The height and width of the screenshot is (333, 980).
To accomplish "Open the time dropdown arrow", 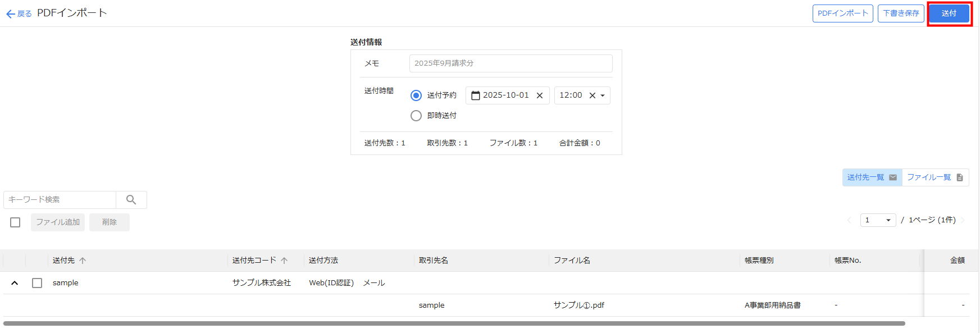I will (603, 95).
